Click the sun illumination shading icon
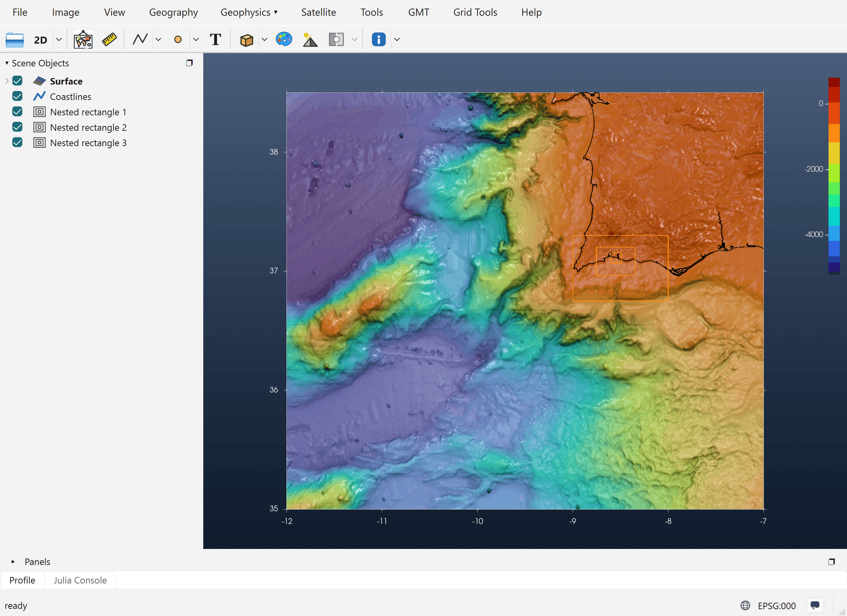The width and height of the screenshot is (847, 616). pos(310,40)
